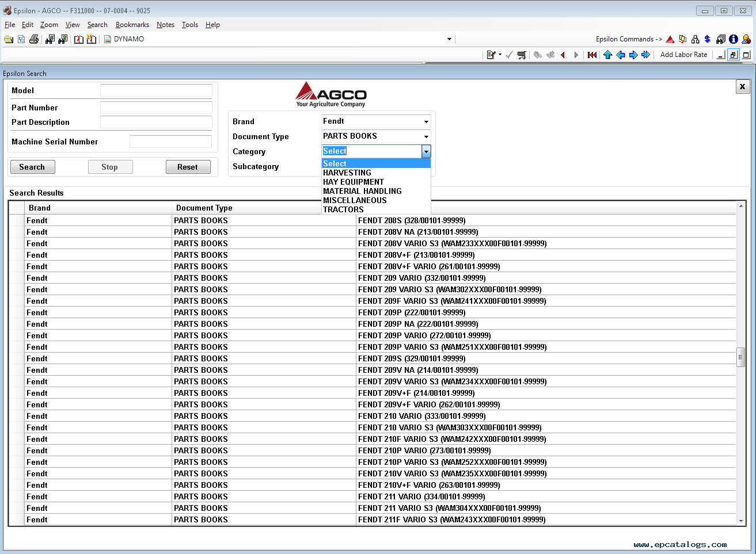Screen dimensions: 756x554
Task: Click the results scrollbar down arrow
Action: (x=741, y=521)
